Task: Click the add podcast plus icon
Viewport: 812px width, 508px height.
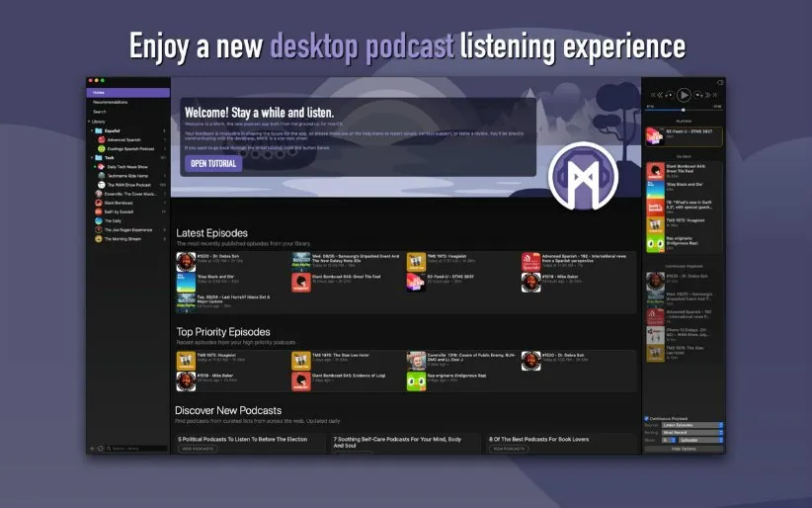Action: [x=92, y=449]
